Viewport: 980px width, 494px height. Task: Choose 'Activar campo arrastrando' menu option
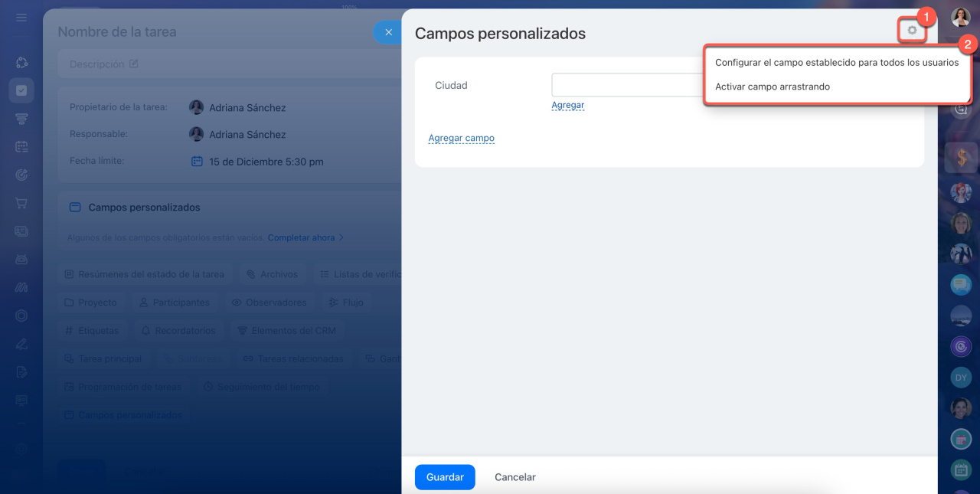point(772,87)
